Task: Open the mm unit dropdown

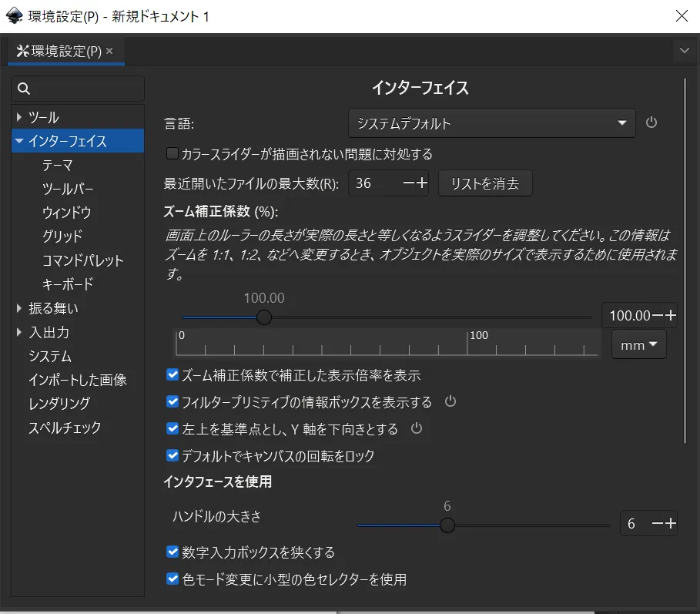Action: tap(639, 344)
